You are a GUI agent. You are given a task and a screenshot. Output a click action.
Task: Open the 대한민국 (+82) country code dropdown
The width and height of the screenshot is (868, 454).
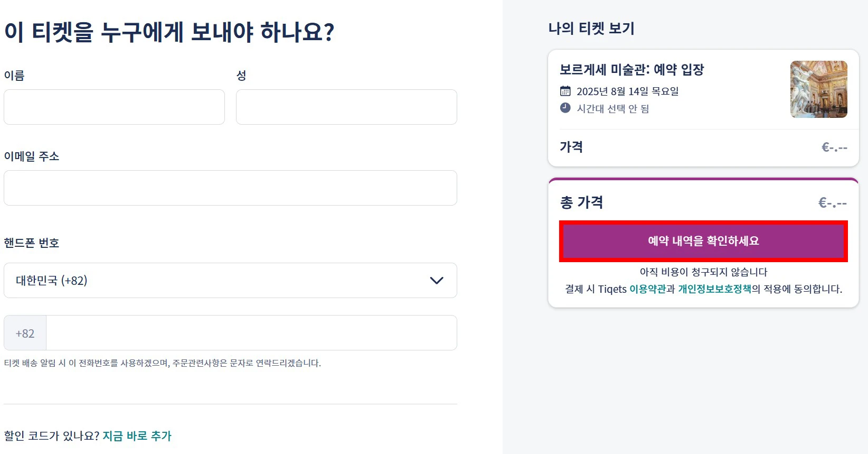[230, 280]
